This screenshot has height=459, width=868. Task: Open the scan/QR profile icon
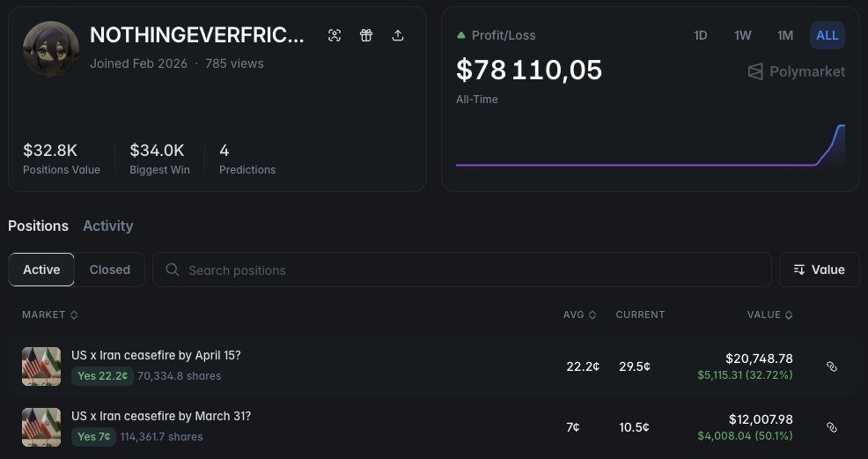tap(335, 35)
